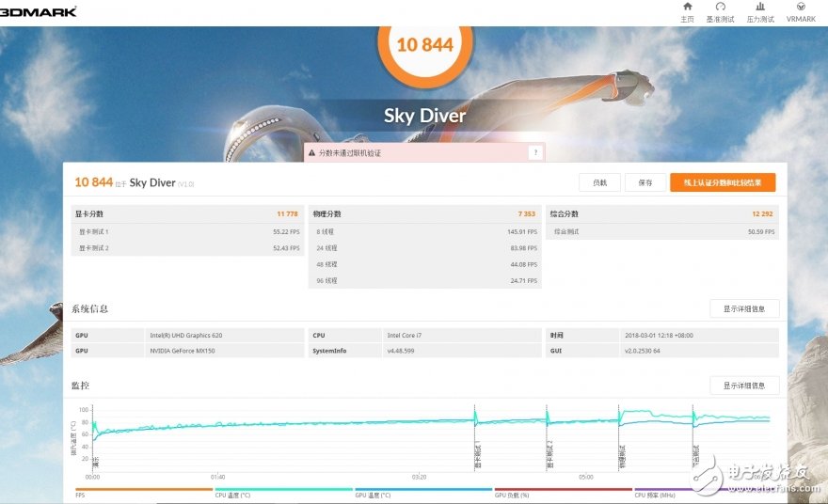Open the 基准测试 benchmark gauge icon
Image resolution: width=828 pixels, height=504 pixels.
point(720,12)
